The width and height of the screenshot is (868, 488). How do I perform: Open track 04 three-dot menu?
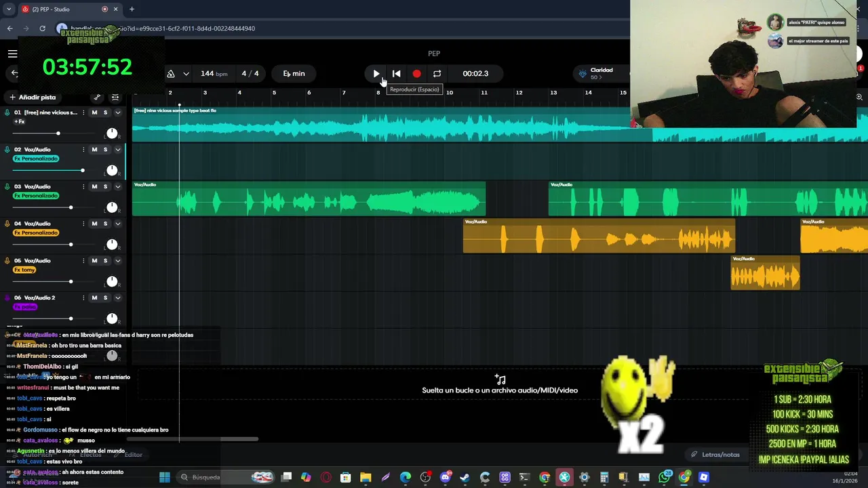(x=83, y=224)
